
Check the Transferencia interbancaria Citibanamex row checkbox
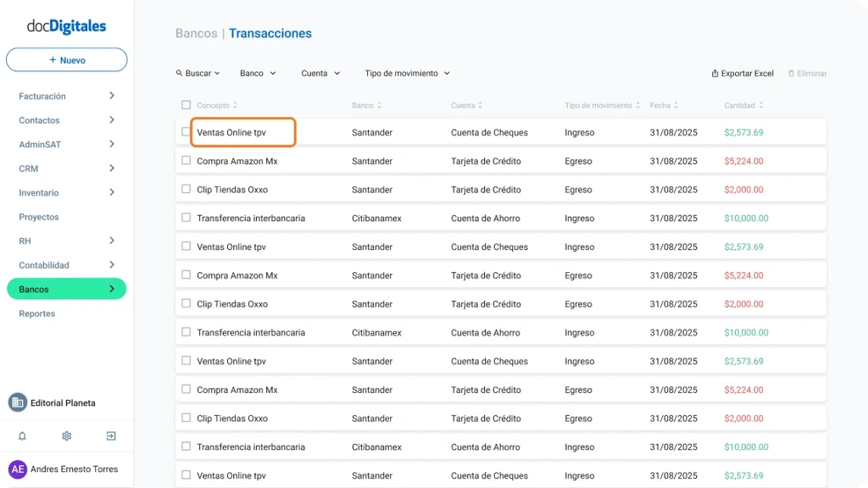[185, 218]
